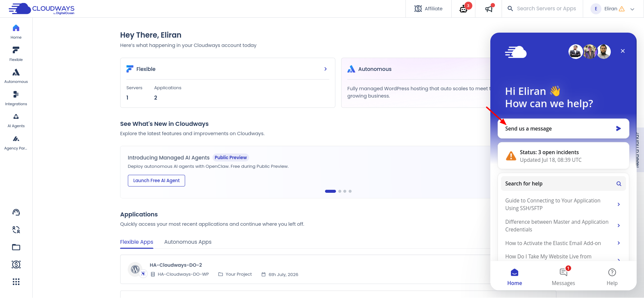Screen dimensions: 644x298
Task: Open the announcements megaphone icon
Action: pos(489,9)
